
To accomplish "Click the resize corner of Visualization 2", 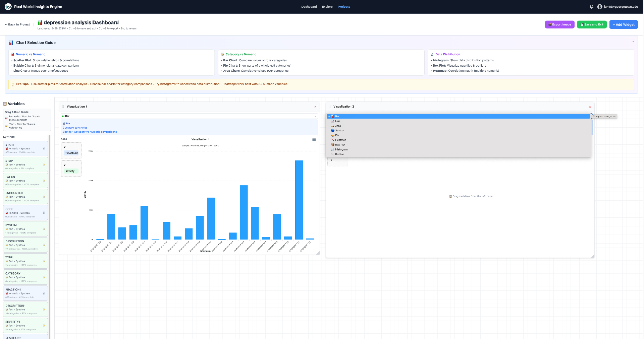I will pos(593,256).
